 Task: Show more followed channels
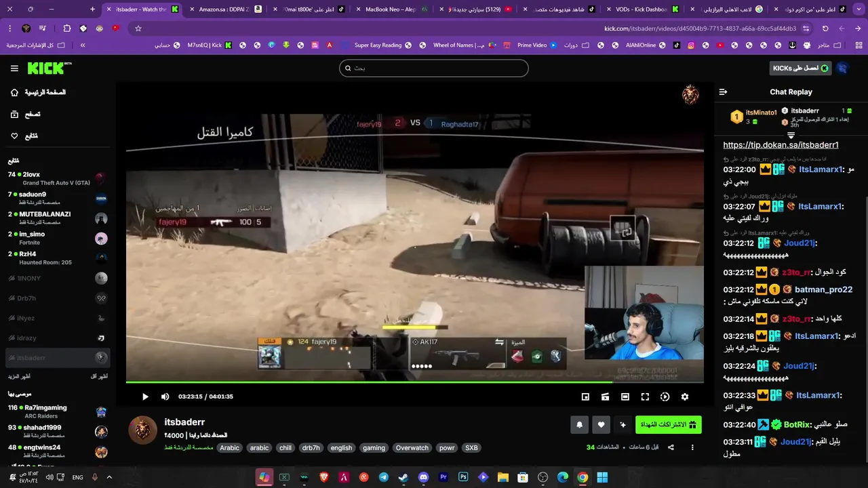(x=19, y=376)
